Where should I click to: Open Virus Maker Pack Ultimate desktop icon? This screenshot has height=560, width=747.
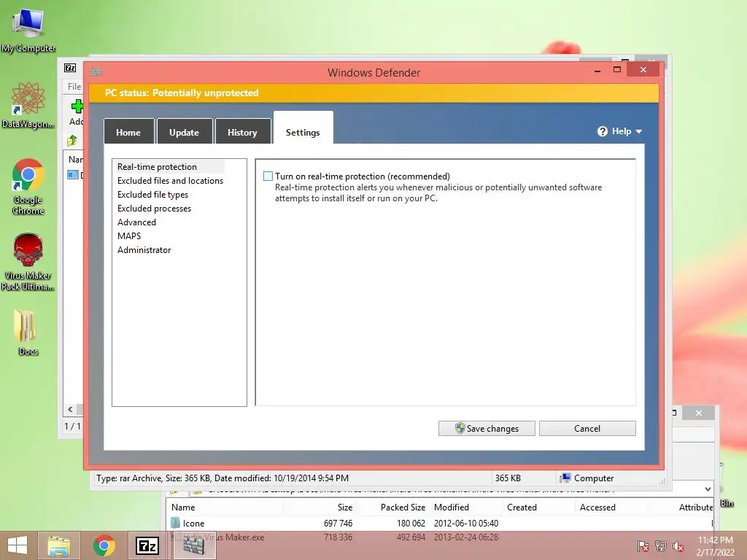28,262
